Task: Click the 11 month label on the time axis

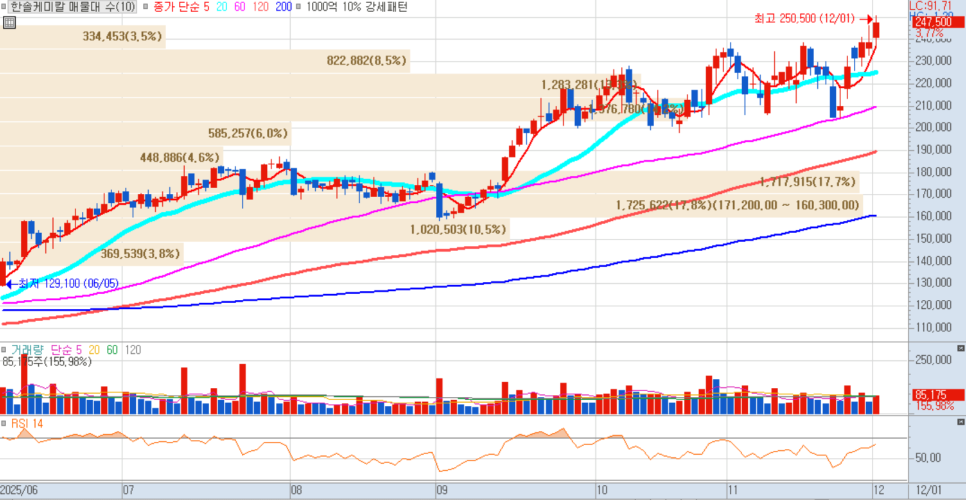Action: (734, 491)
